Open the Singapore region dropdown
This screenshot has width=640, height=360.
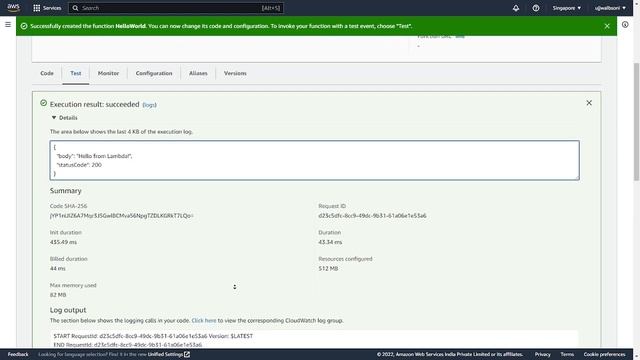pyautogui.click(x=567, y=8)
